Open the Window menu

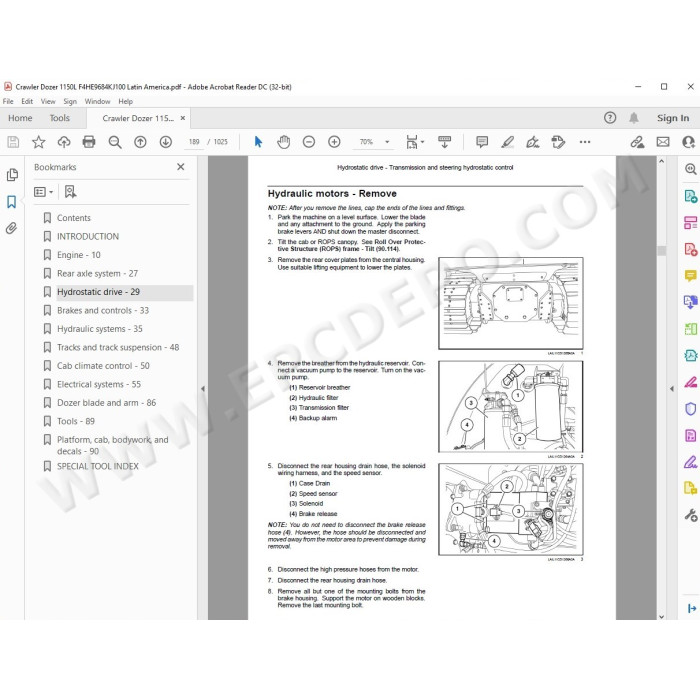click(x=97, y=101)
